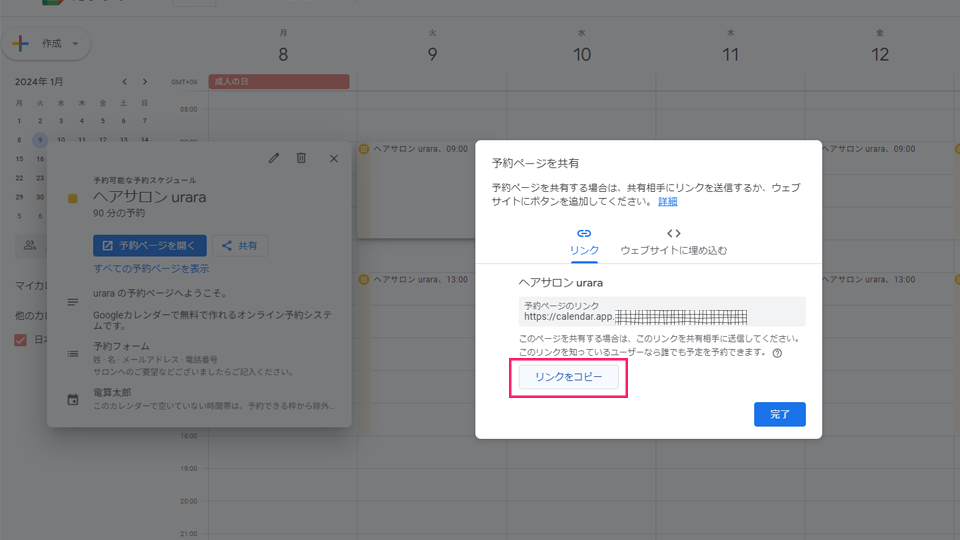Click the link chain icon above リンク
Image resolution: width=960 pixels, height=540 pixels.
pos(584,233)
